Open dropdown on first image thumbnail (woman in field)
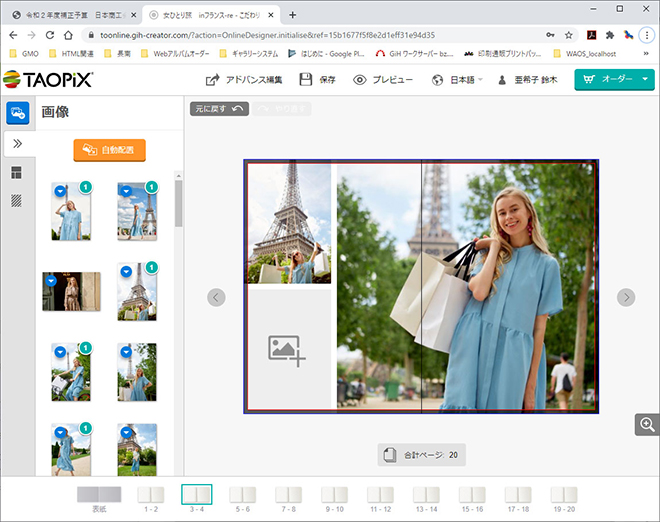Screen dimensions: 660x522 pos(60,191)
